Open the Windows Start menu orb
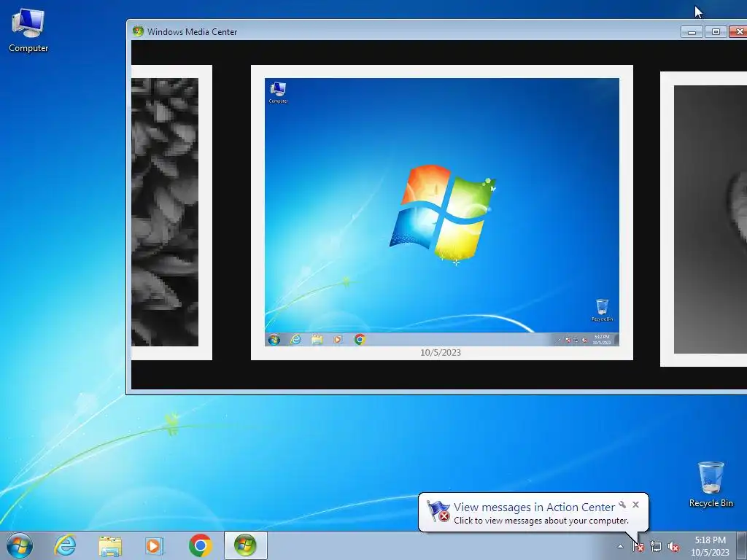This screenshot has width=747, height=560. [20, 545]
